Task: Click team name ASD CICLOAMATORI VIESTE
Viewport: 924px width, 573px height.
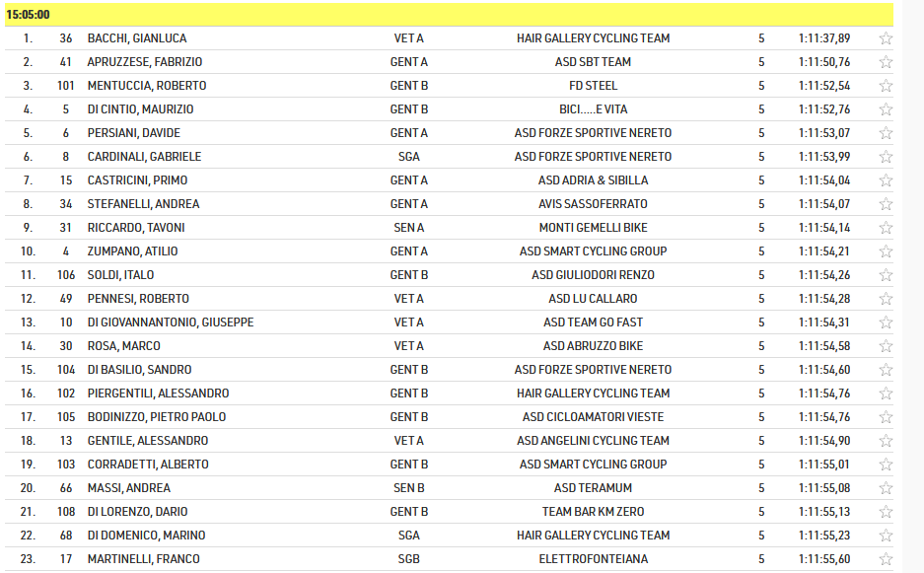Action: pyautogui.click(x=593, y=417)
